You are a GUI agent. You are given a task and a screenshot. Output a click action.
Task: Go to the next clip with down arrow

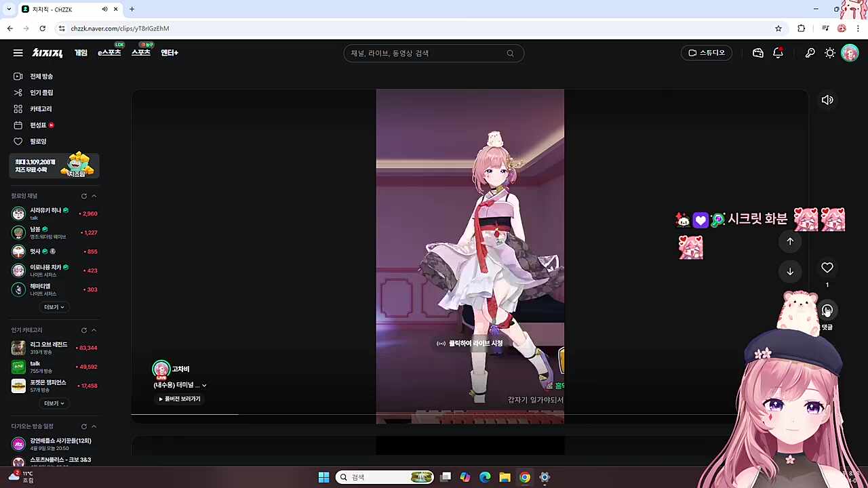point(790,272)
